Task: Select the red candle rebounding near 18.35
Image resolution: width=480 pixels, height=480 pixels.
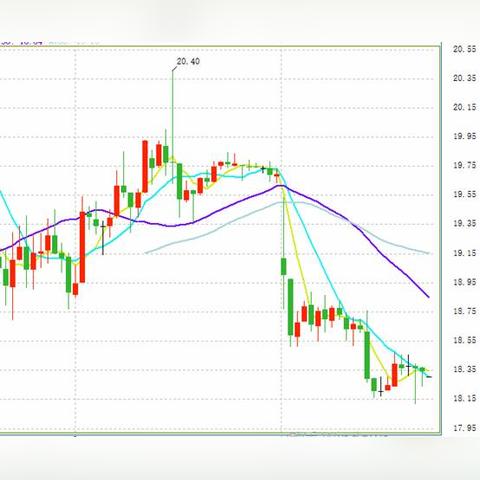Action: click(395, 375)
